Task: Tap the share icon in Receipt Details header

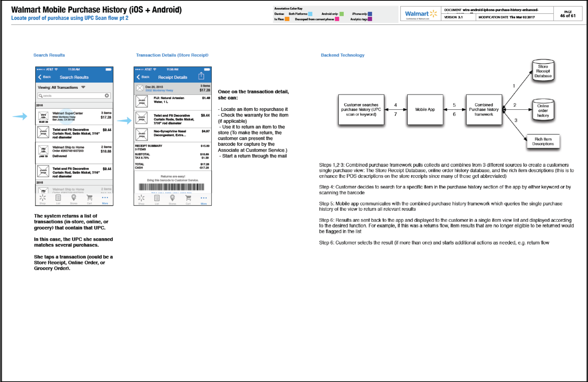Action: click(201, 76)
